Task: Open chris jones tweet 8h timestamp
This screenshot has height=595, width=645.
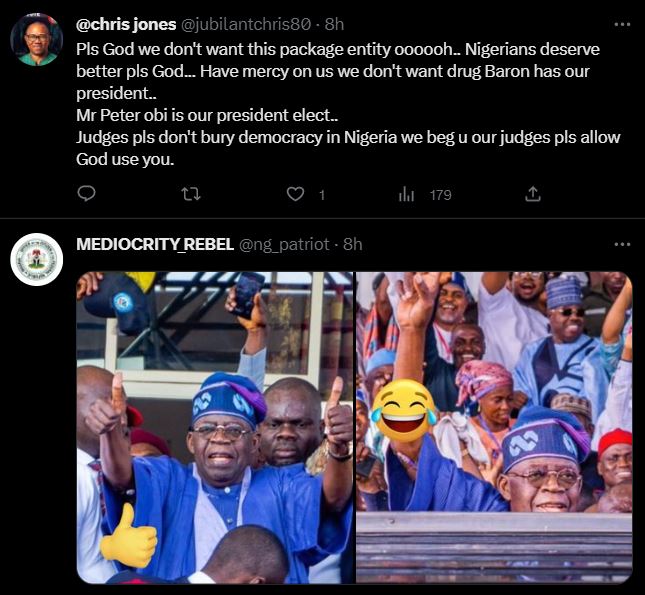Action: pos(335,23)
